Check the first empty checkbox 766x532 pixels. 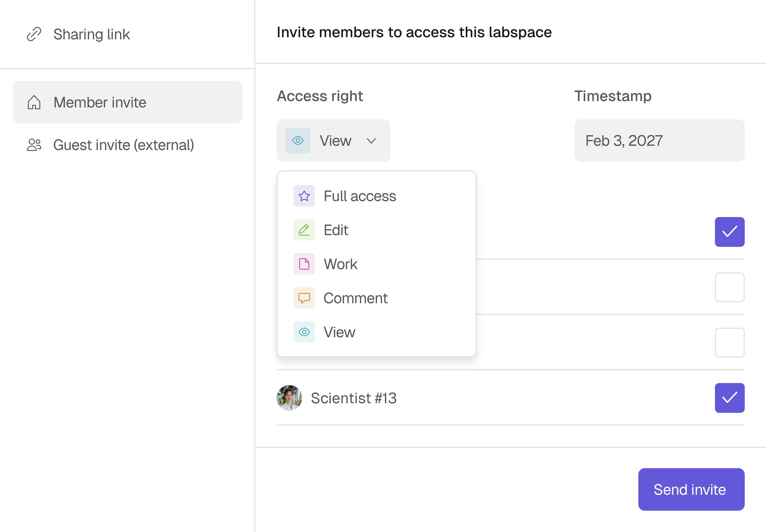(x=729, y=287)
